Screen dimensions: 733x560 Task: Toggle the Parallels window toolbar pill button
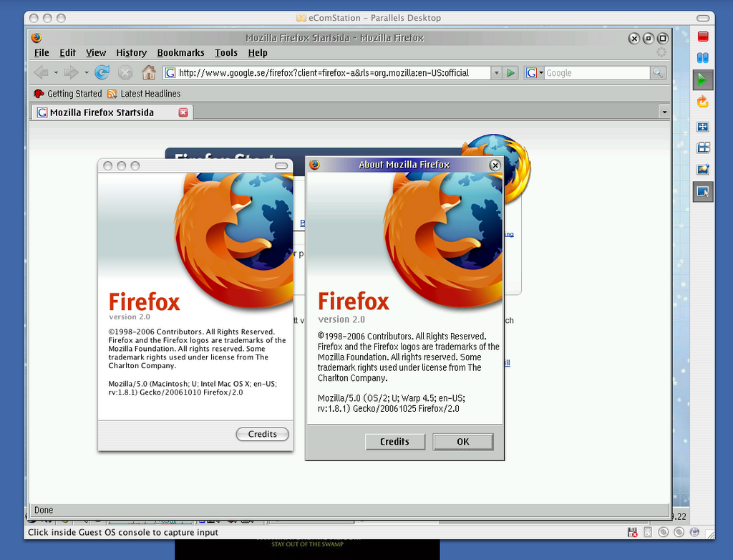pos(703,18)
